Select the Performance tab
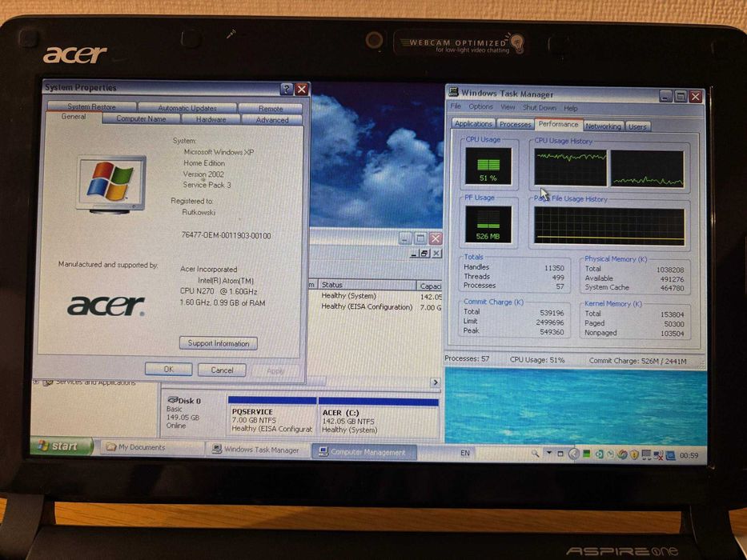 tap(558, 124)
